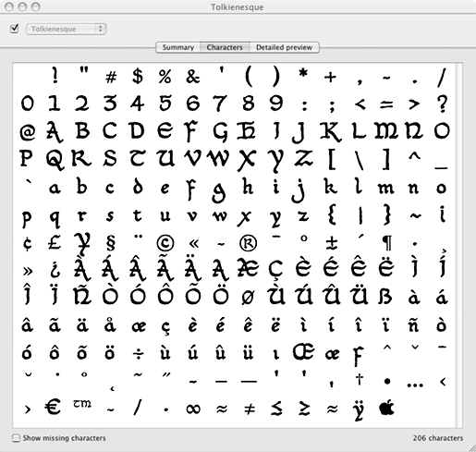This screenshot has height=452, width=476.
Task: Click the ellipsis glyph
Action: tap(415, 385)
